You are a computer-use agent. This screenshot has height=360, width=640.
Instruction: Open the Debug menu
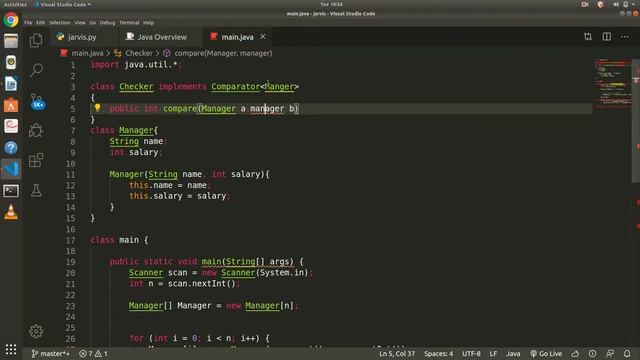pyautogui.click(x=107, y=22)
